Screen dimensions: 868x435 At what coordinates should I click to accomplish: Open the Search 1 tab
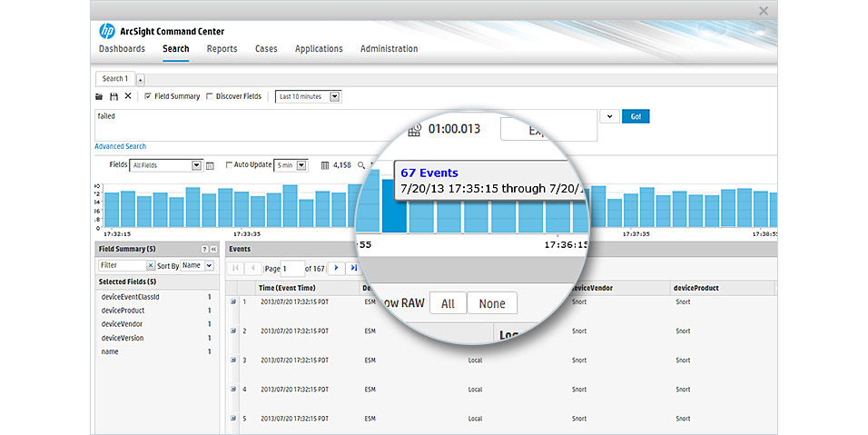(x=114, y=79)
